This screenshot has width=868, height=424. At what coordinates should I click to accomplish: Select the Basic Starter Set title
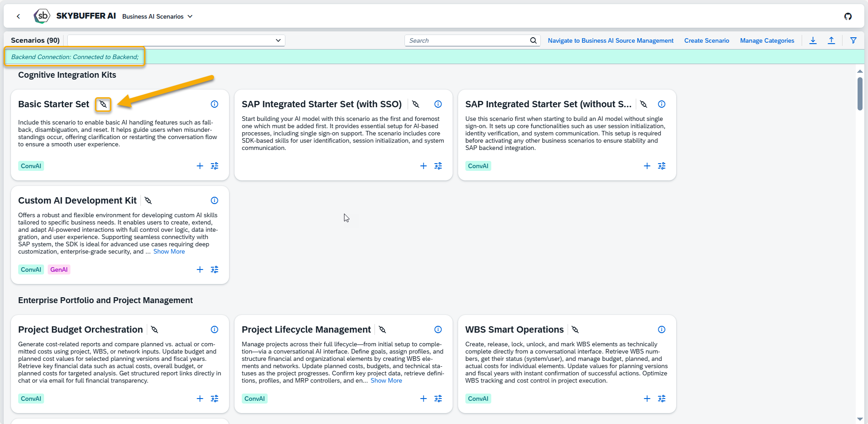pos(54,104)
